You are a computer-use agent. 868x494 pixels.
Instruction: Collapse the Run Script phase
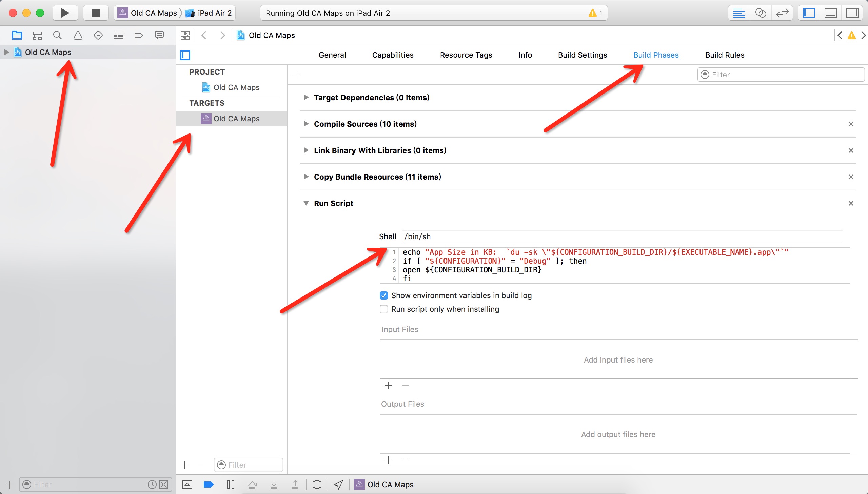point(306,203)
